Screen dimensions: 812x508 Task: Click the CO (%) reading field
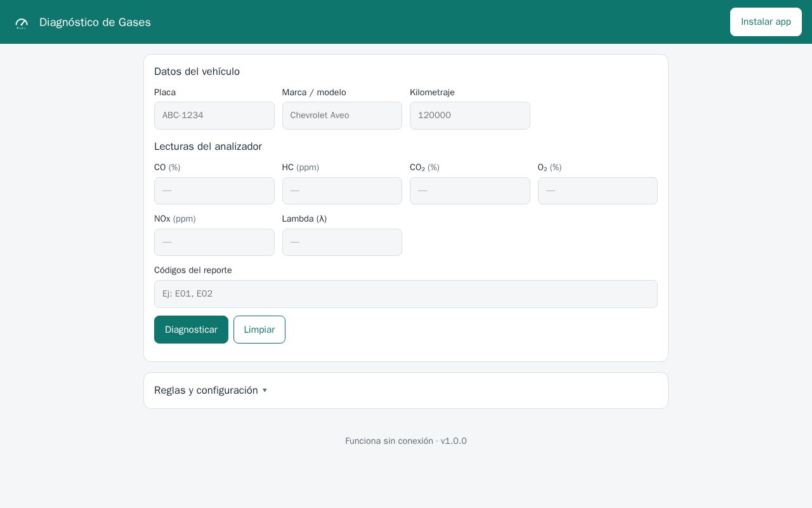(214, 190)
